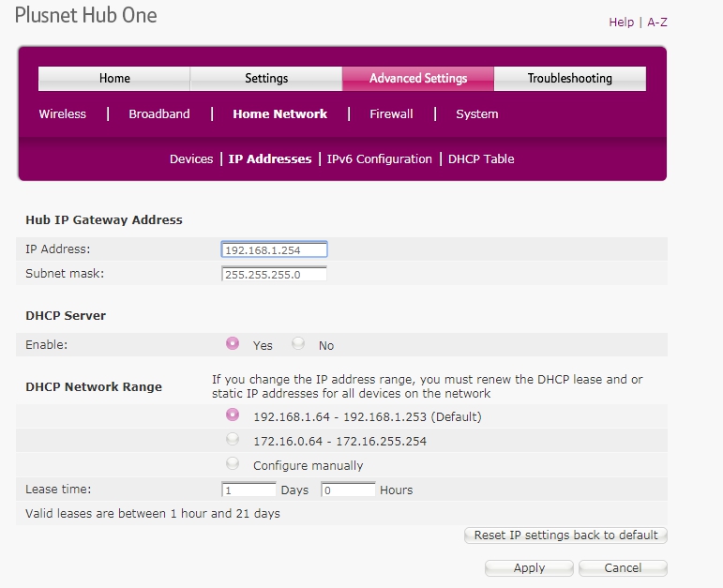
Task: View the DHCP Table
Action: pos(481,159)
